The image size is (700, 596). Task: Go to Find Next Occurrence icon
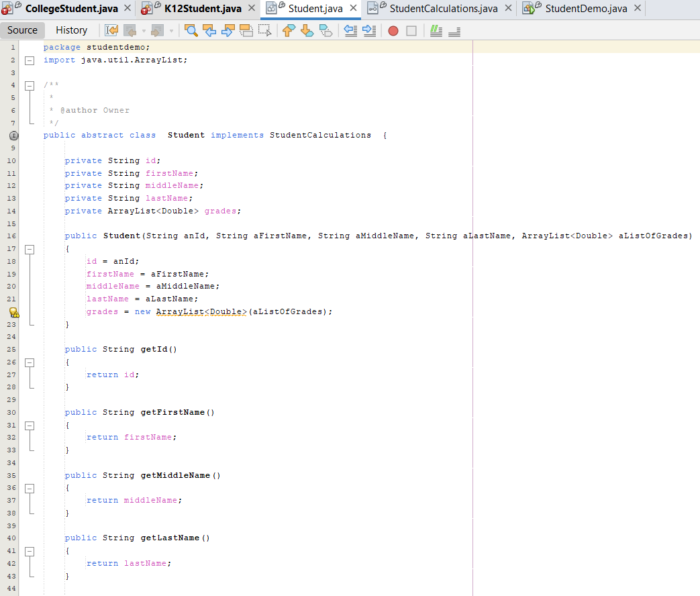coord(228,30)
